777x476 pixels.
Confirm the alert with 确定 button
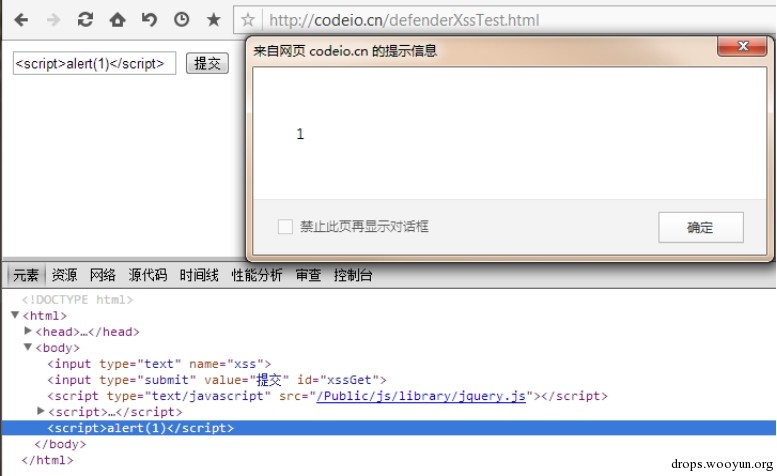701,227
